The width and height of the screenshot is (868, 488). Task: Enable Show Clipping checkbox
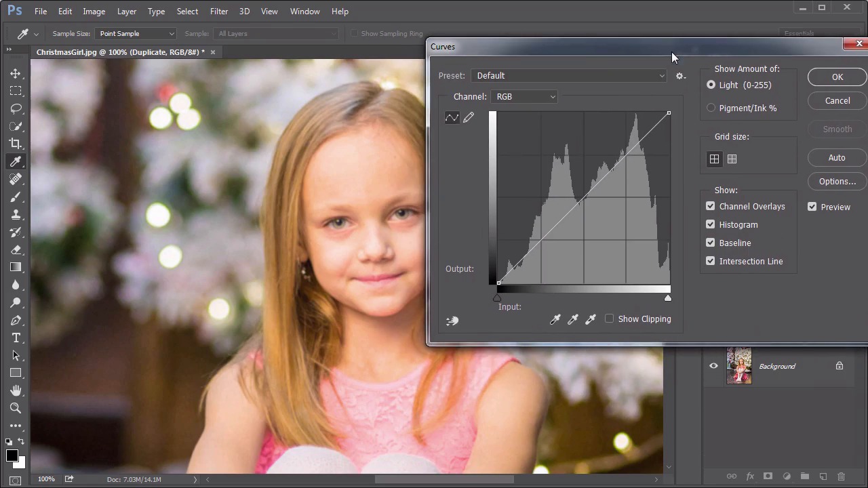(609, 319)
